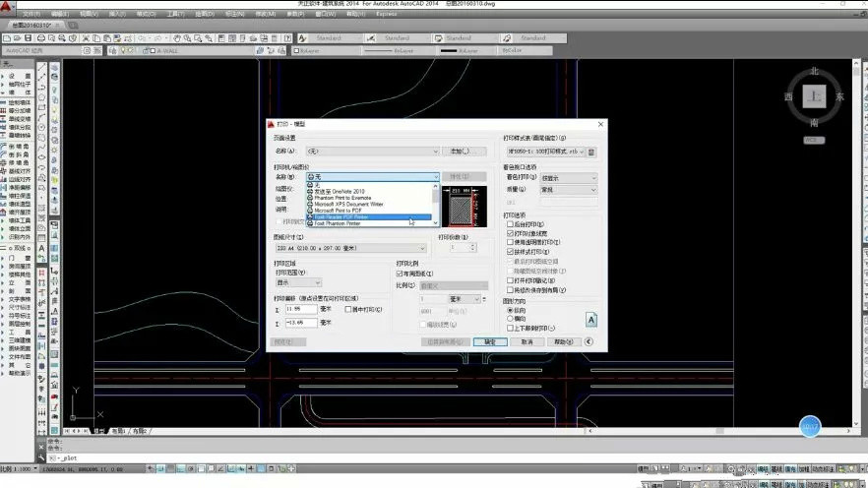Open the paper size ISO A4 dropdown
Viewport: 868px width, 488px height.
(x=351, y=249)
